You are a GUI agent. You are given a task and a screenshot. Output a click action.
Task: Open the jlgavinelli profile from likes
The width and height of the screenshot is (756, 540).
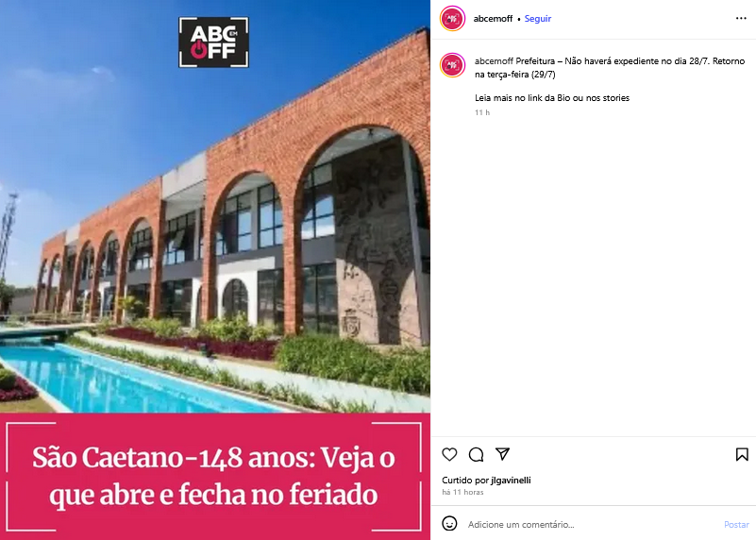click(x=511, y=481)
